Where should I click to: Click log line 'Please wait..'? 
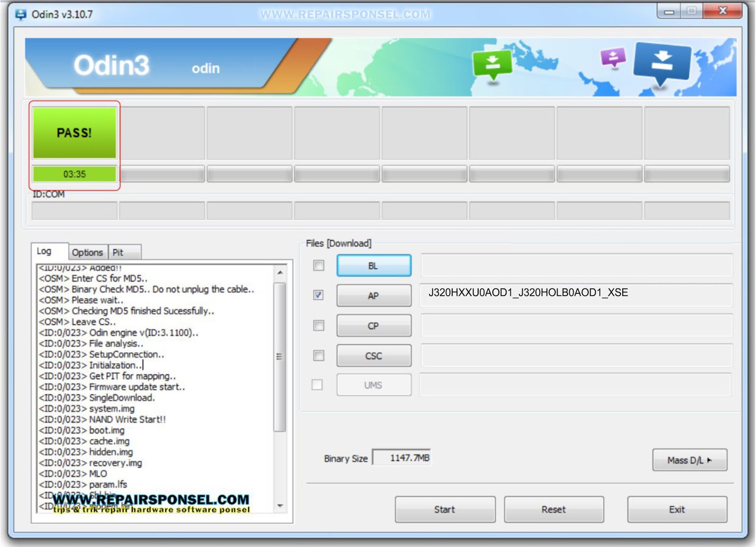pos(81,300)
